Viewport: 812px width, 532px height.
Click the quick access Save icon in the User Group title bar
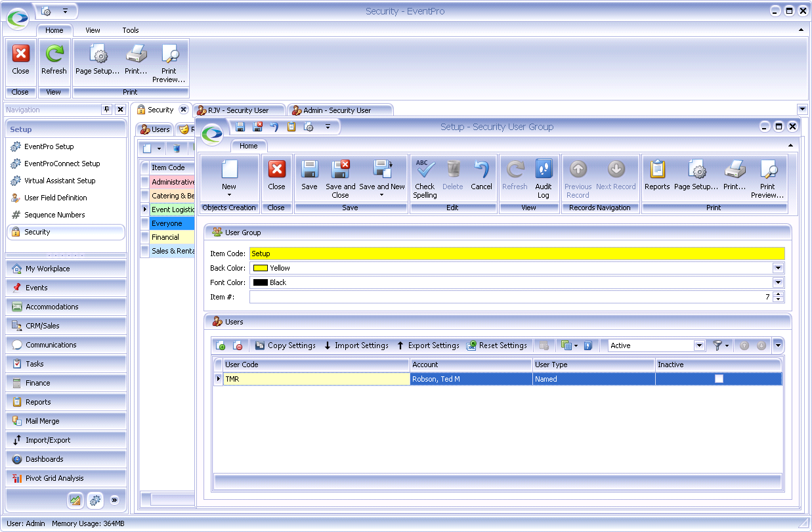tap(240, 127)
